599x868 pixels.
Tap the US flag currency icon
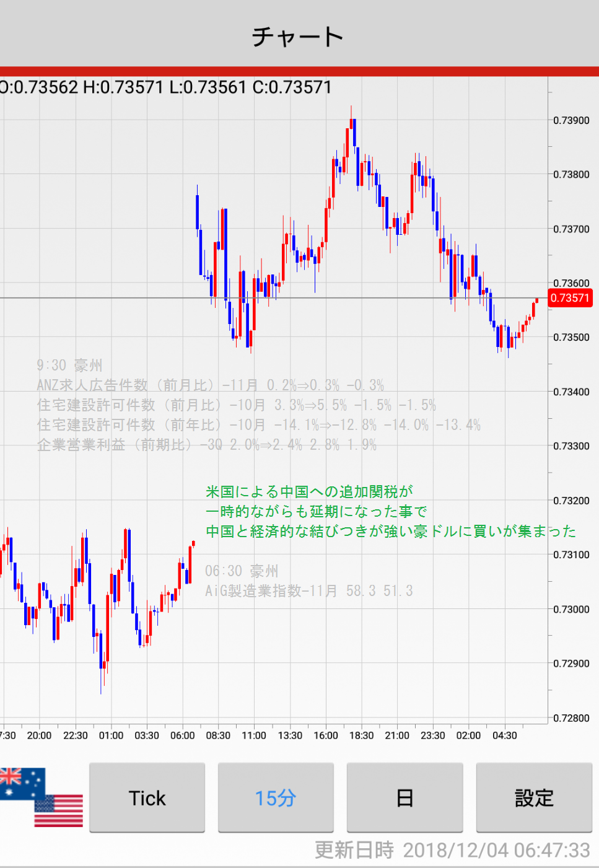click(59, 811)
